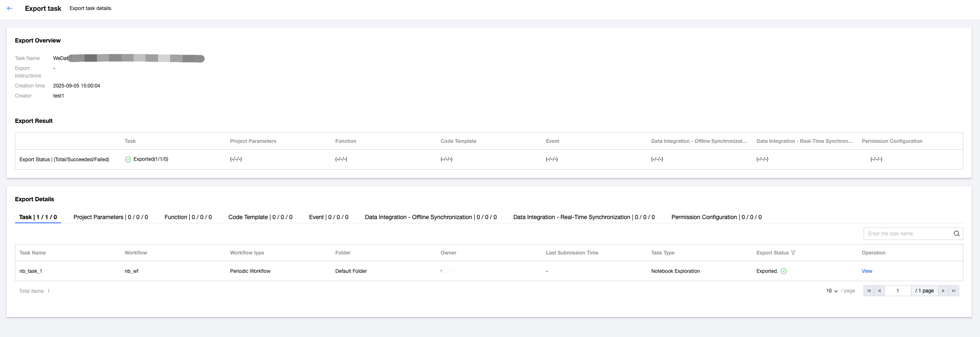The height and width of the screenshot is (337, 980).
Task: Click the back arrow icon
Action: [10, 8]
